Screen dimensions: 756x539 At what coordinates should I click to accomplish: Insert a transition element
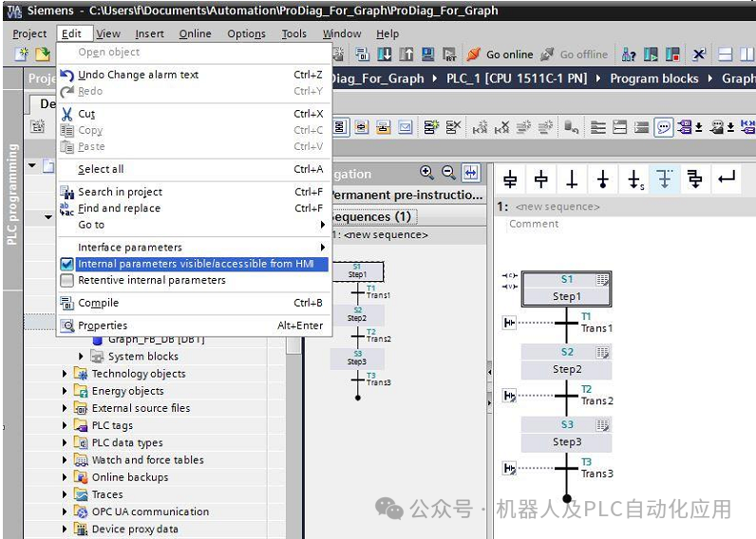click(x=572, y=179)
